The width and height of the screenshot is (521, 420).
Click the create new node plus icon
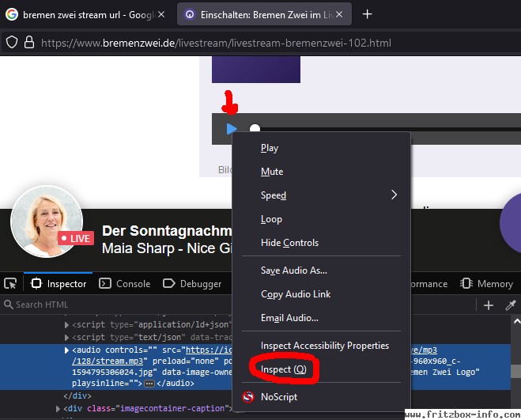pos(489,305)
